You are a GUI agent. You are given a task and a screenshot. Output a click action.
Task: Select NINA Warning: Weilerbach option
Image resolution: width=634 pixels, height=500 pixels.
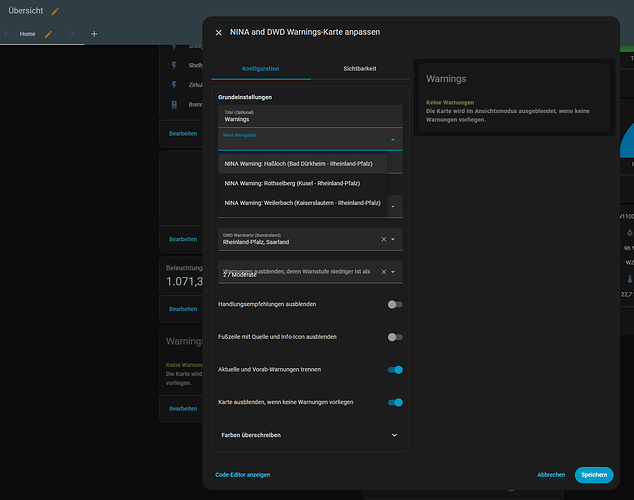[302, 203]
